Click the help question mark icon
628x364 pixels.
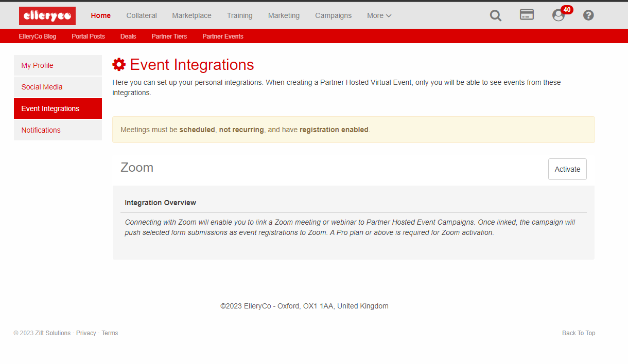click(588, 15)
